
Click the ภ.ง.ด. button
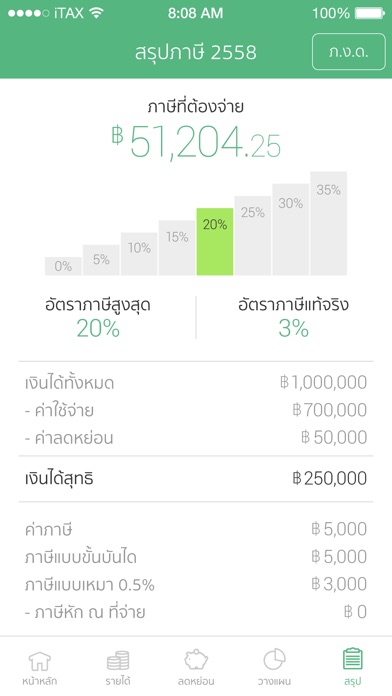click(x=348, y=51)
